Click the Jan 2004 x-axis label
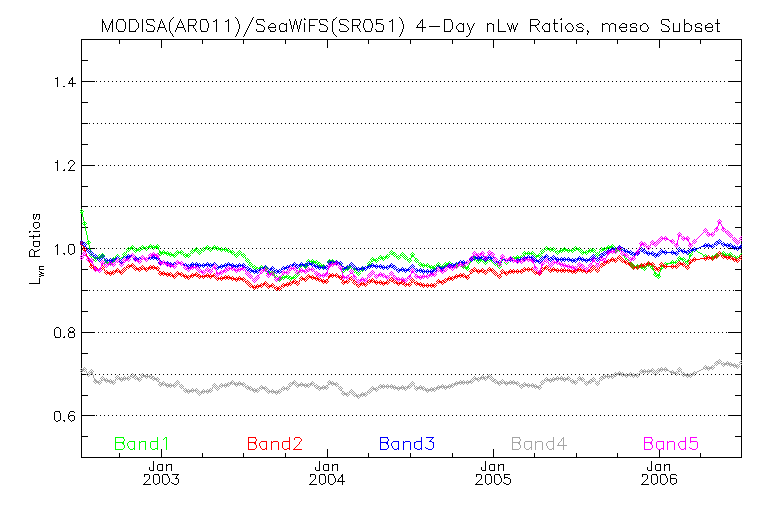This screenshot has height=512, width=768. pyautogui.click(x=327, y=473)
